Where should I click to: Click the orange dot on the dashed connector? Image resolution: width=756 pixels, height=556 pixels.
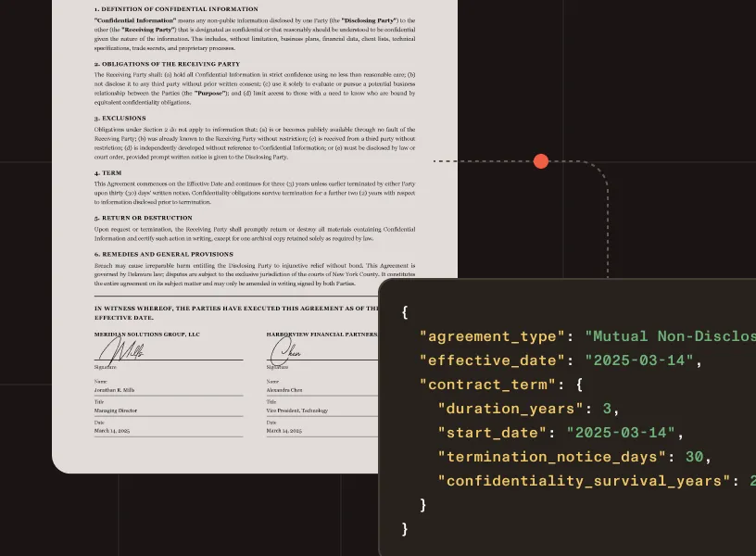[541, 161]
